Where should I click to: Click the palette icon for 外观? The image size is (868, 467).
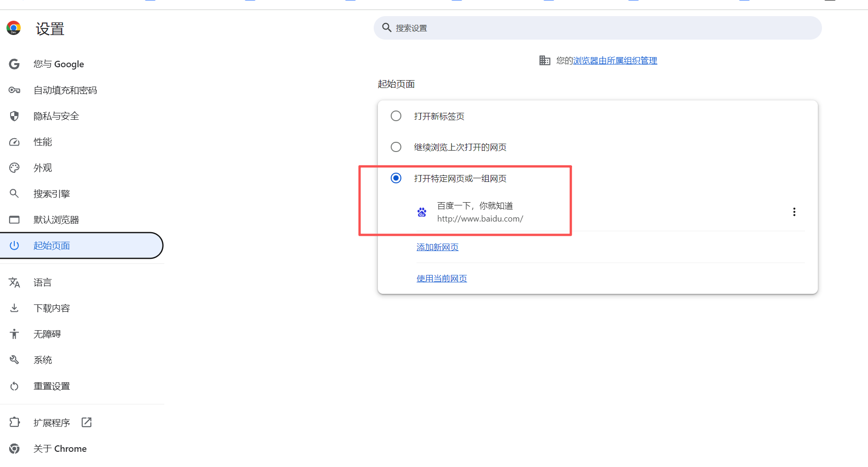[14, 168]
